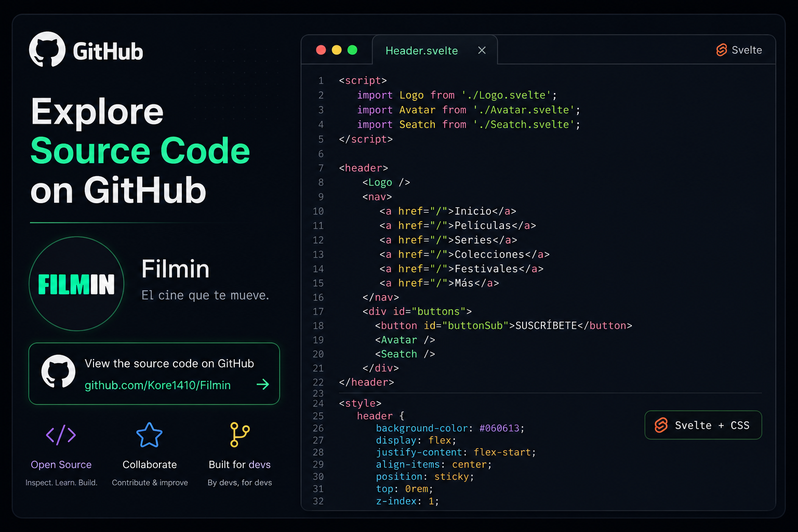Click the 'SUSCRÍBETE' button code line
Screen dimensions: 798x532
click(x=503, y=325)
